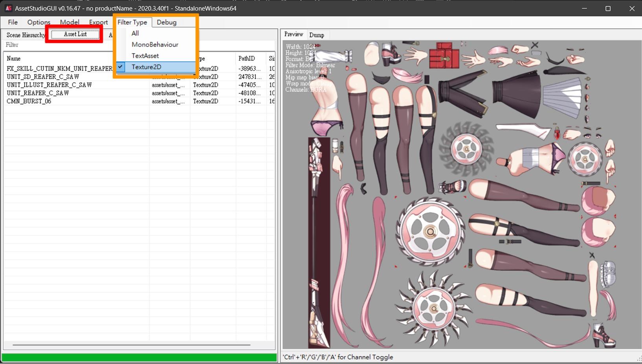Select All in Filter Type list
Viewport: 642px width, 364px height.
[135, 33]
